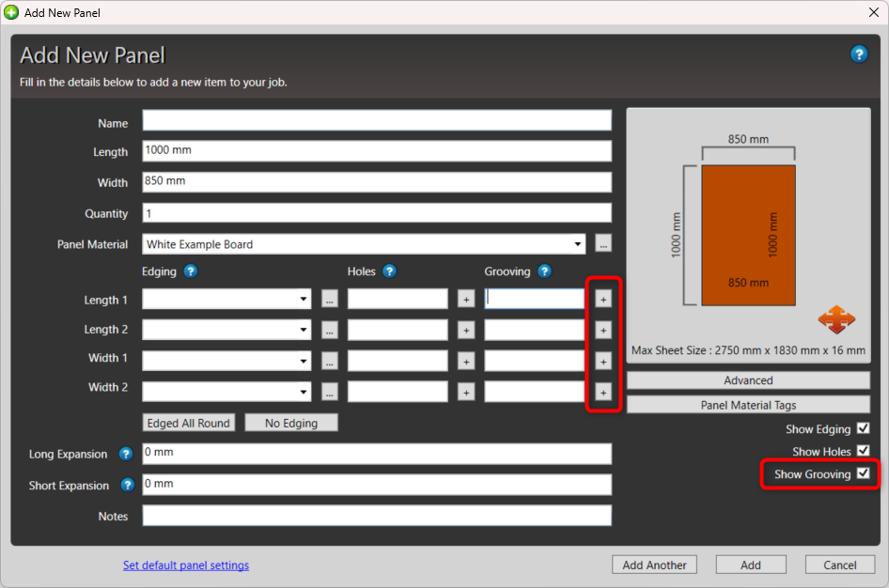Toggle the Show Edging checkbox
This screenshot has width=889, height=588.
click(863, 428)
